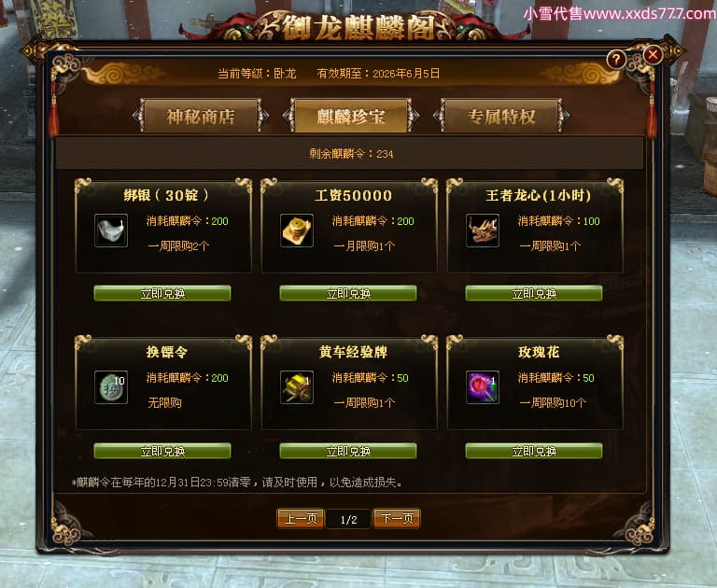Image resolution: width=717 pixels, height=588 pixels.
Task: Close the 御龙麒麟阁 window with the X
Action: point(653,55)
